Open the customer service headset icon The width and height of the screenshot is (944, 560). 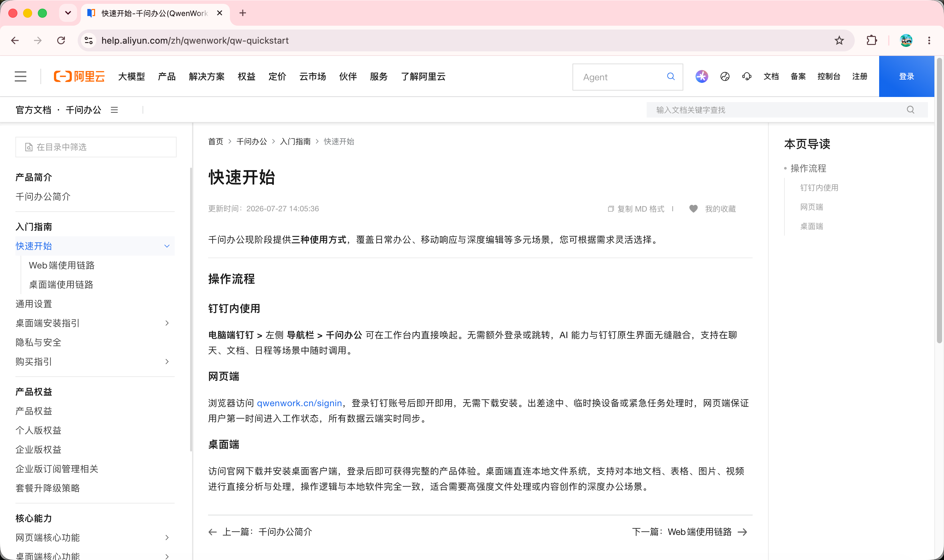click(x=747, y=77)
